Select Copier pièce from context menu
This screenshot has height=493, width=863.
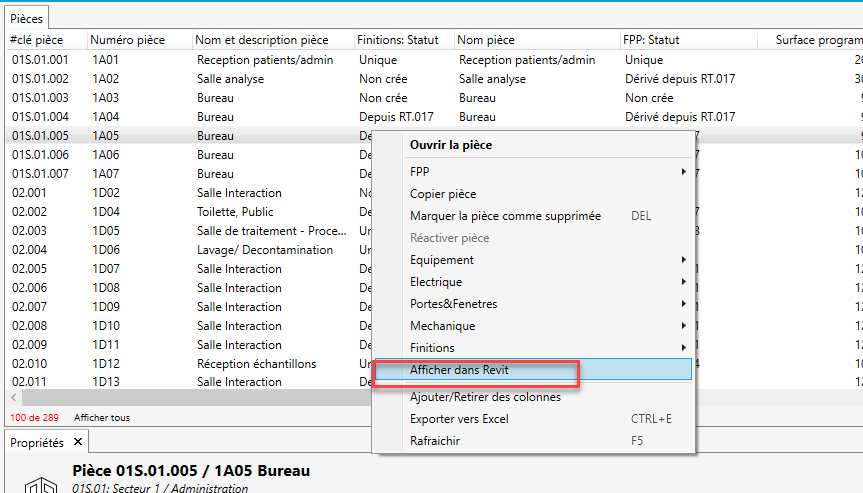click(x=442, y=194)
